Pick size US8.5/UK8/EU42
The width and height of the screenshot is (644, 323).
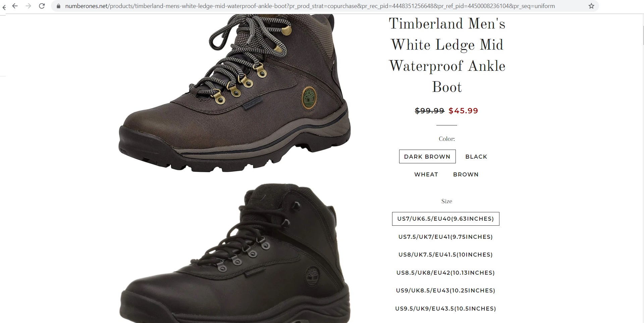coord(445,273)
